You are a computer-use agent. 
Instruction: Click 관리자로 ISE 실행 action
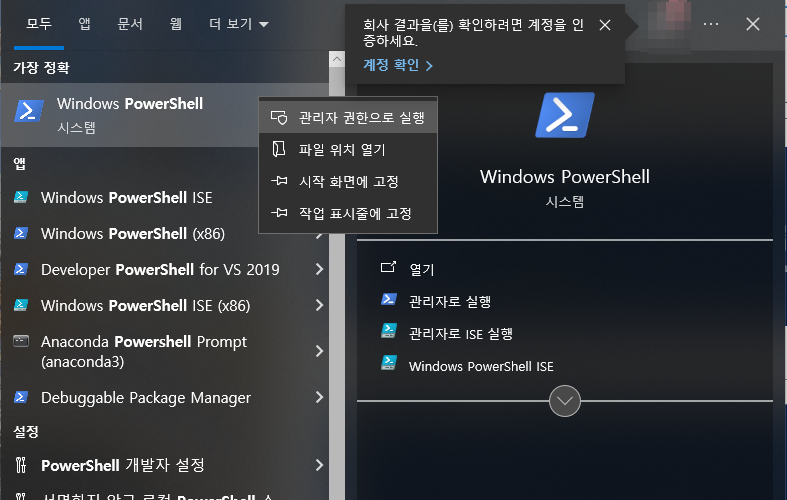point(461,333)
